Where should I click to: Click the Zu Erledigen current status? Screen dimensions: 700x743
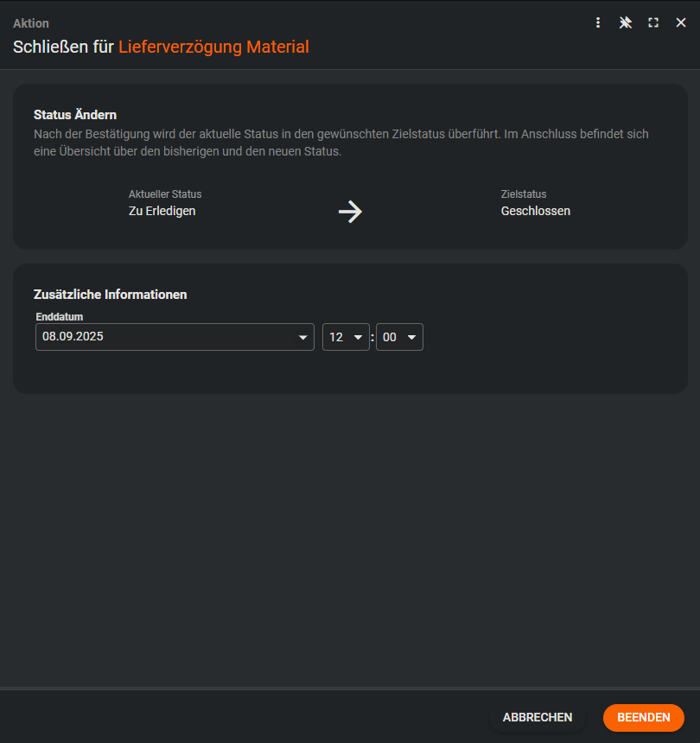tap(162, 211)
